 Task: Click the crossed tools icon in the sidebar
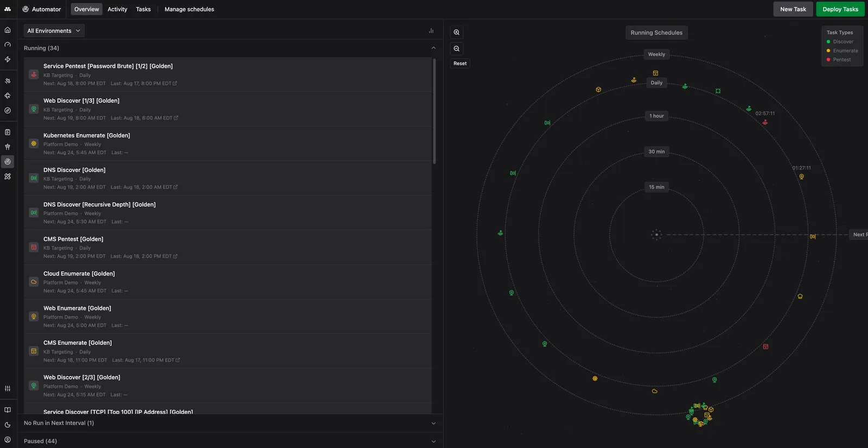click(8, 176)
